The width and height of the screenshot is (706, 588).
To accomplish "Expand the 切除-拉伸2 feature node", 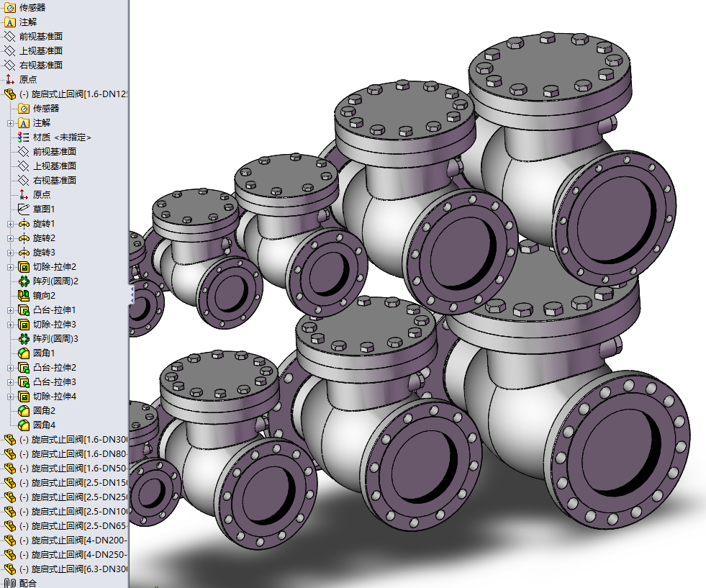I will (10, 267).
